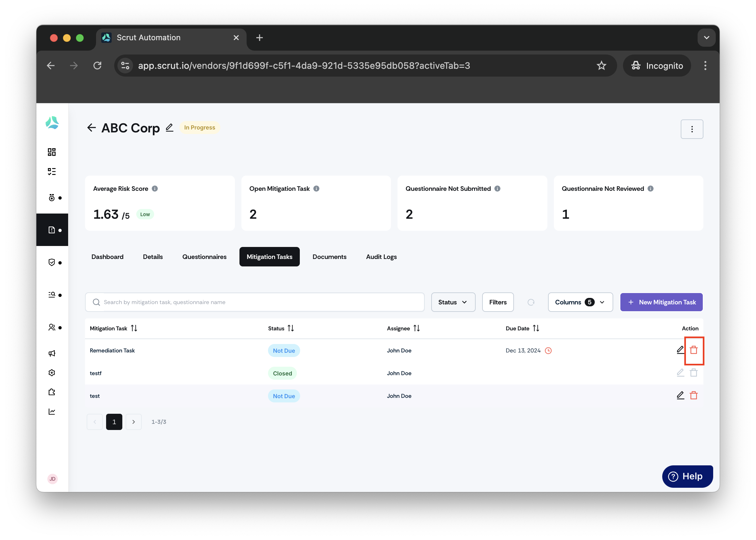The image size is (756, 540).
Task: Click info icon beside Average Risk Score
Action: pos(155,189)
